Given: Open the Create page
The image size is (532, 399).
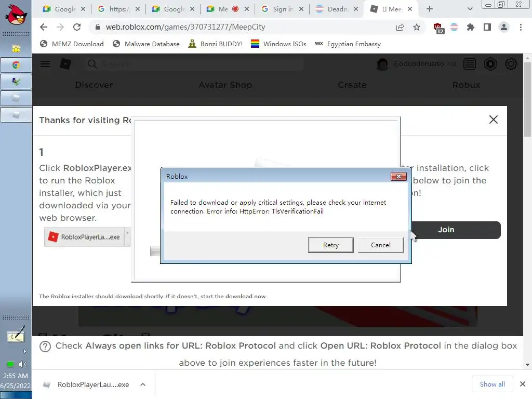Looking at the screenshot, I should click(x=352, y=85).
